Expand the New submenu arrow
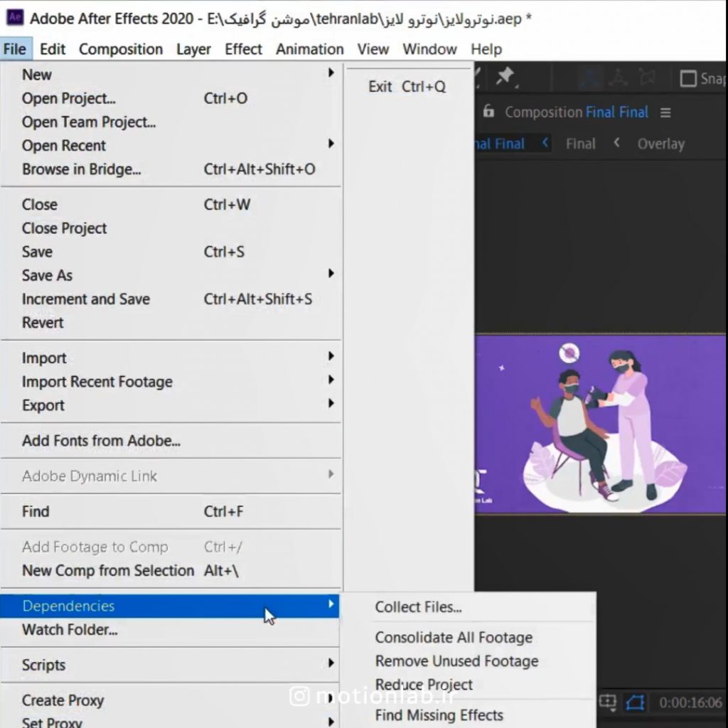The image size is (728, 728). coord(331,73)
